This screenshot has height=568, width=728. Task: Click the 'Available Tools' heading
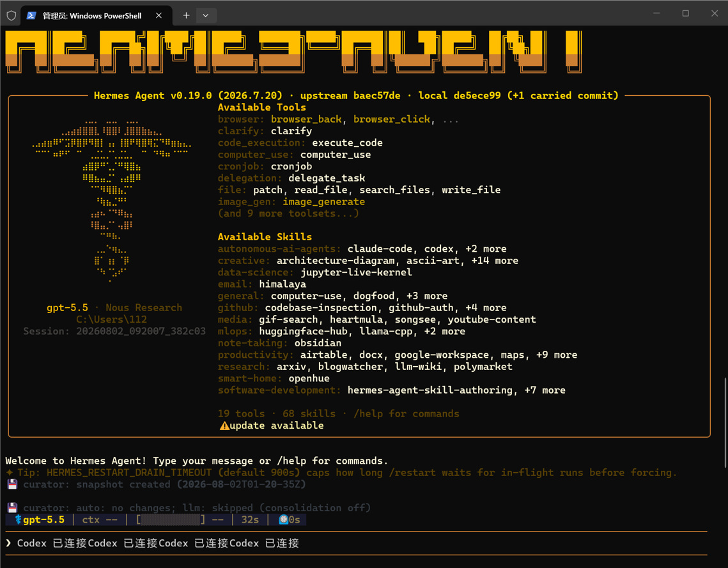point(262,107)
